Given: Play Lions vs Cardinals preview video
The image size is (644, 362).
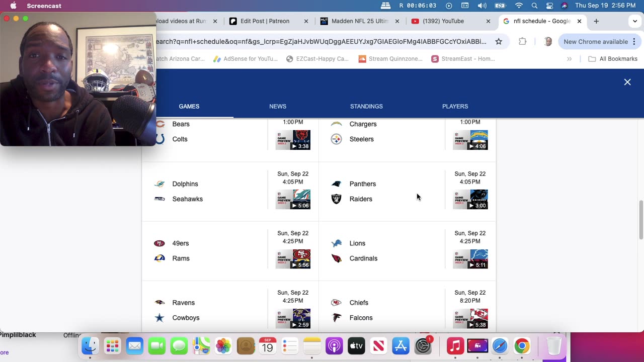Looking at the screenshot, I should pyautogui.click(x=470, y=258).
